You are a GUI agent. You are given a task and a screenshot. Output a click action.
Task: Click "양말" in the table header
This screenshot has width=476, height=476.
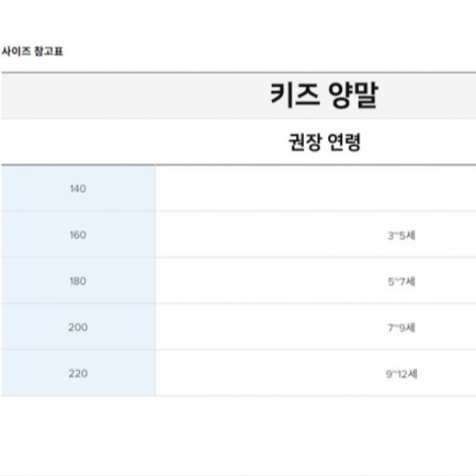click(353, 96)
